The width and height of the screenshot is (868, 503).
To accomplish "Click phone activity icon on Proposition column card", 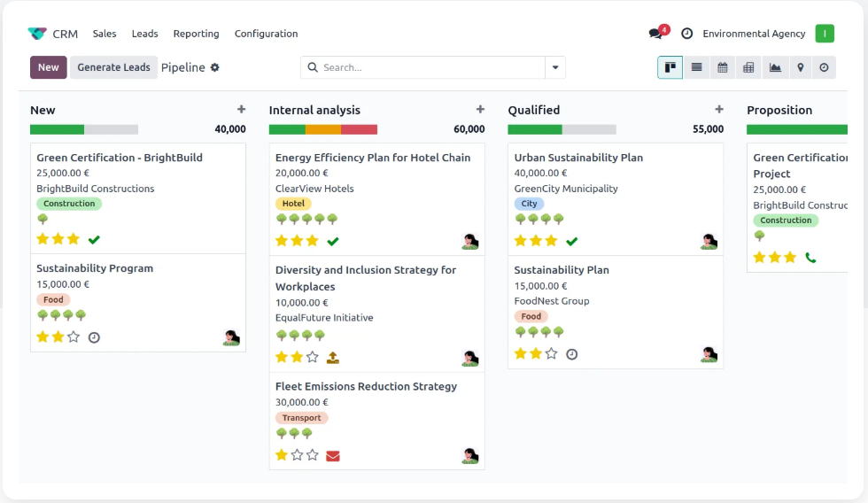I will pos(810,258).
